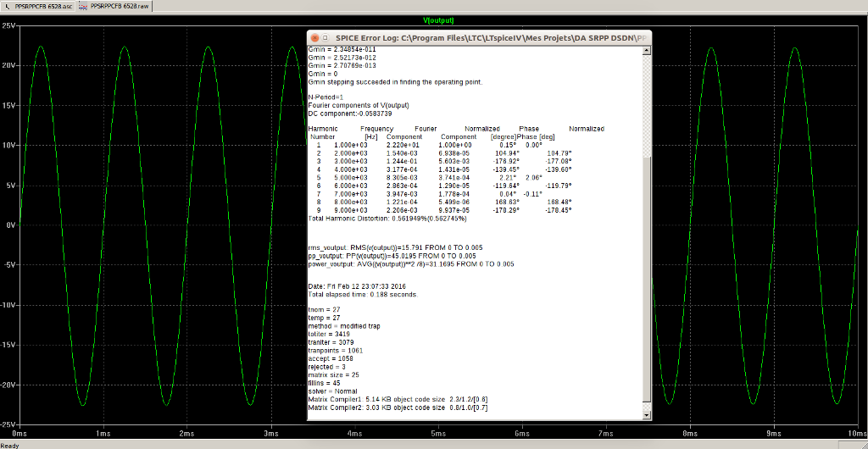Image resolution: width=868 pixels, height=449 pixels.
Task: Click the 25V label on vertical axis
Action: (x=8, y=25)
